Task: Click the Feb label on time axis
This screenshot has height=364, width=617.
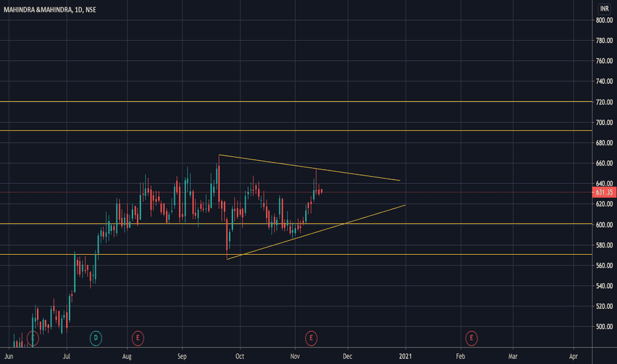Action: (460, 357)
